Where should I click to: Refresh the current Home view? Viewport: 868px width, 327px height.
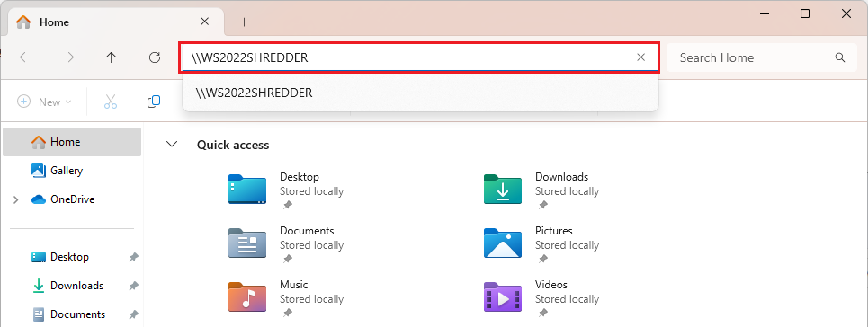[x=155, y=57]
